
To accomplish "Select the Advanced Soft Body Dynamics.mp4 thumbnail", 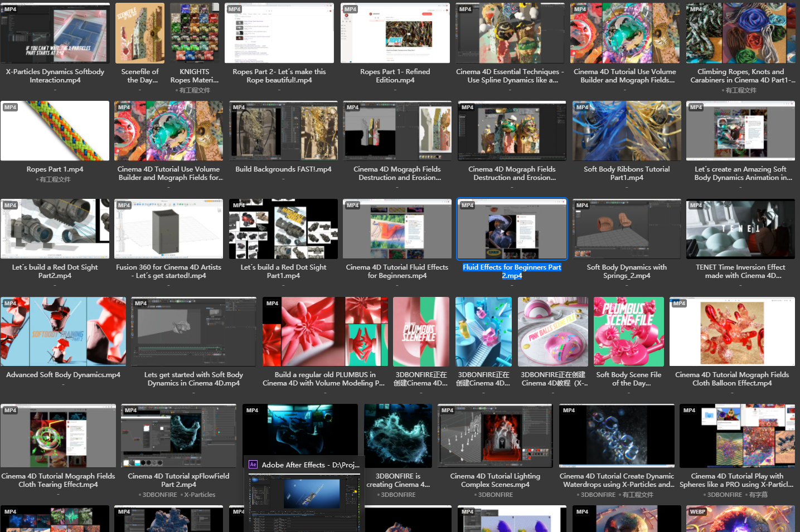I will click(63, 331).
